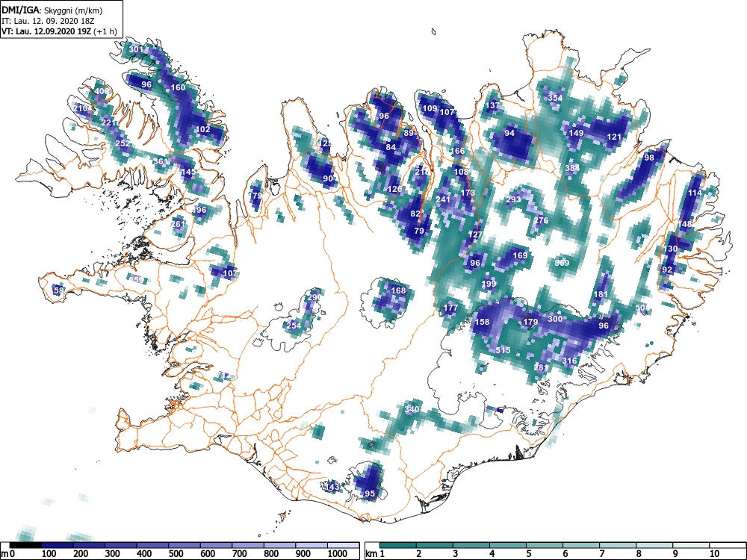
Task: Click the visibility value '58' on the map
Action: (58, 290)
